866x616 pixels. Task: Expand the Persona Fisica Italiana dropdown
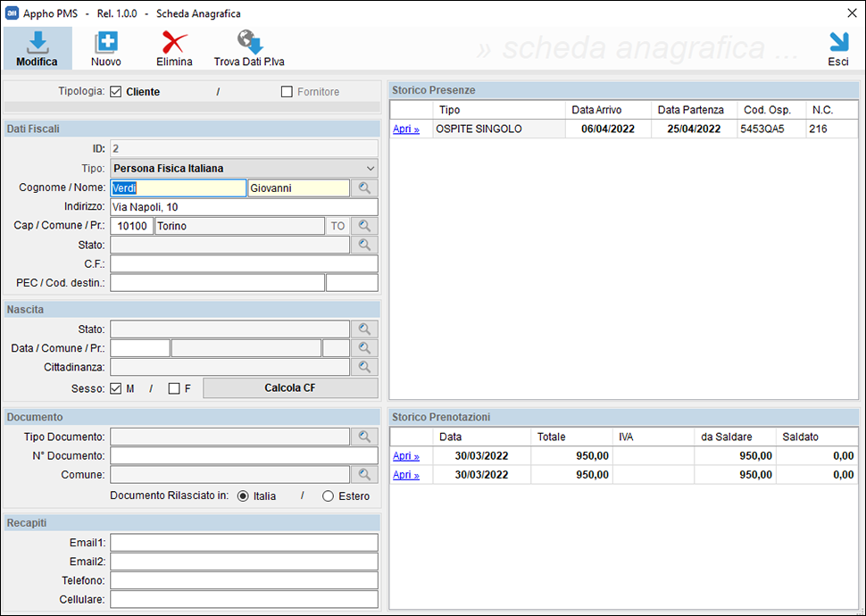244,169
